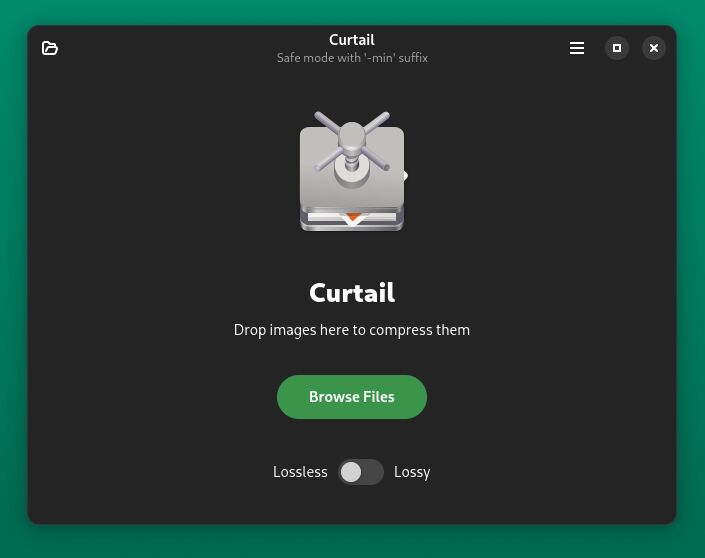Click the Browse Files button
Viewport: 705px width, 558px height.
(352, 397)
